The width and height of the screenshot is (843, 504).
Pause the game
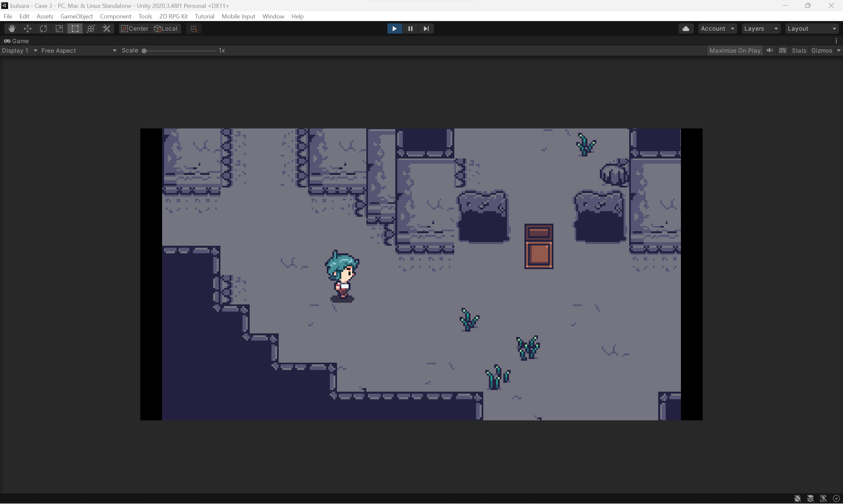click(x=410, y=29)
